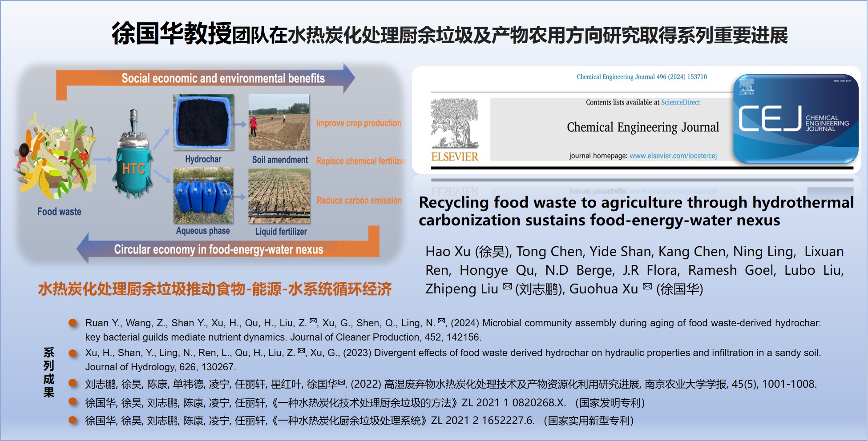Open the www.elsevier.com/locate/cej homepage link
This screenshot has width=868, height=441.
[x=673, y=156]
